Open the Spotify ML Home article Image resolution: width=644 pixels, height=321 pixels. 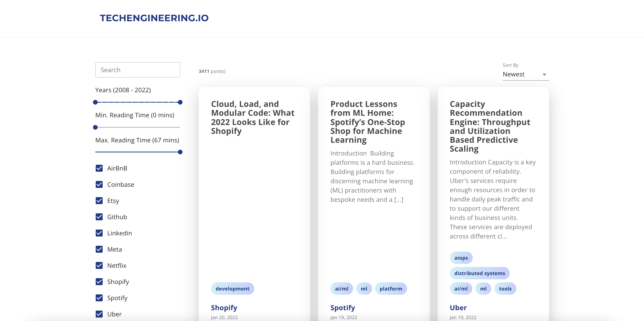[x=368, y=122]
